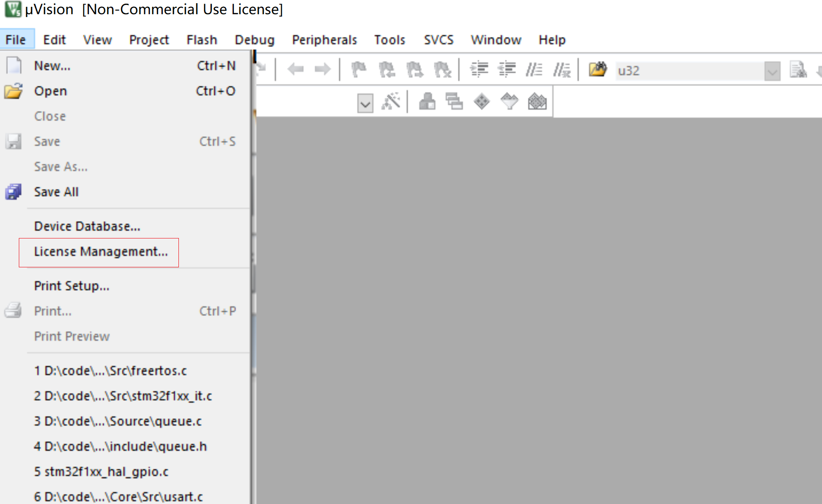Clear all bookmarks flag icon
Image resolution: width=822 pixels, height=504 pixels.
[443, 70]
